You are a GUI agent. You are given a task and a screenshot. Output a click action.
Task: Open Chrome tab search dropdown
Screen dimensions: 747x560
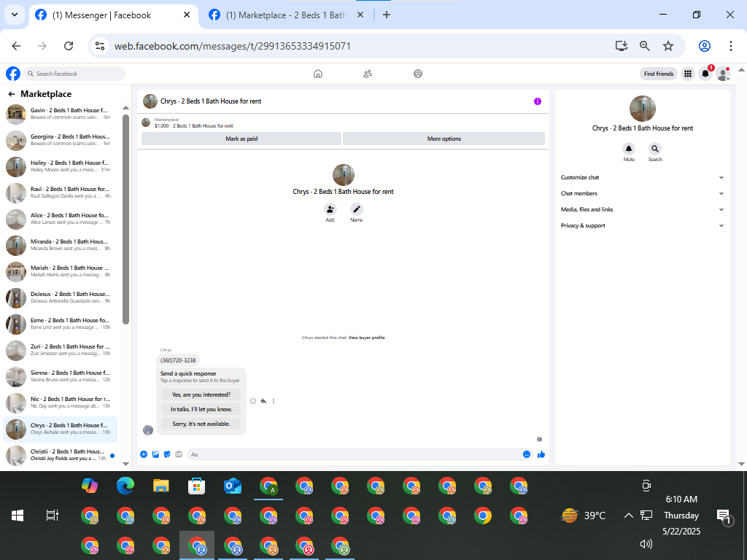click(15, 15)
